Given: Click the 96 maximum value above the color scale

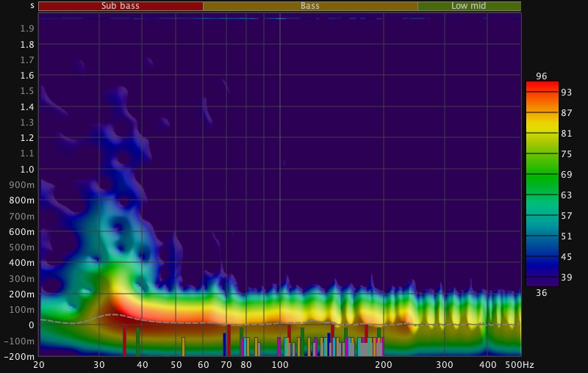Looking at the screenshot, I should (x=542, y=76).
